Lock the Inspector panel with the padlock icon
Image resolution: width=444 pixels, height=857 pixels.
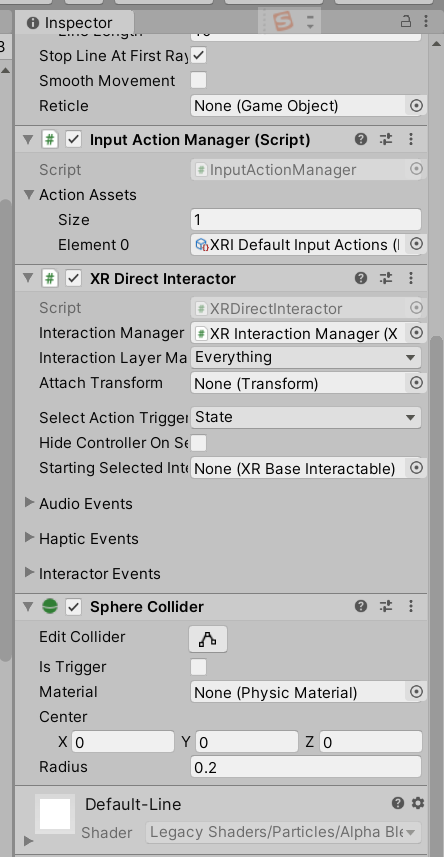pos(406,22)
